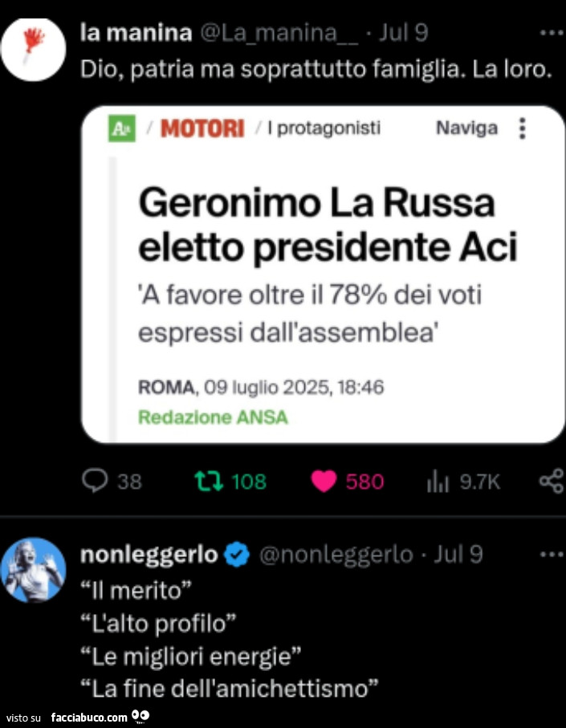This screenshot has height=728, width=566.
Task: Open the @nonleggerlo handle link
Action: click(x=336, y=555)
